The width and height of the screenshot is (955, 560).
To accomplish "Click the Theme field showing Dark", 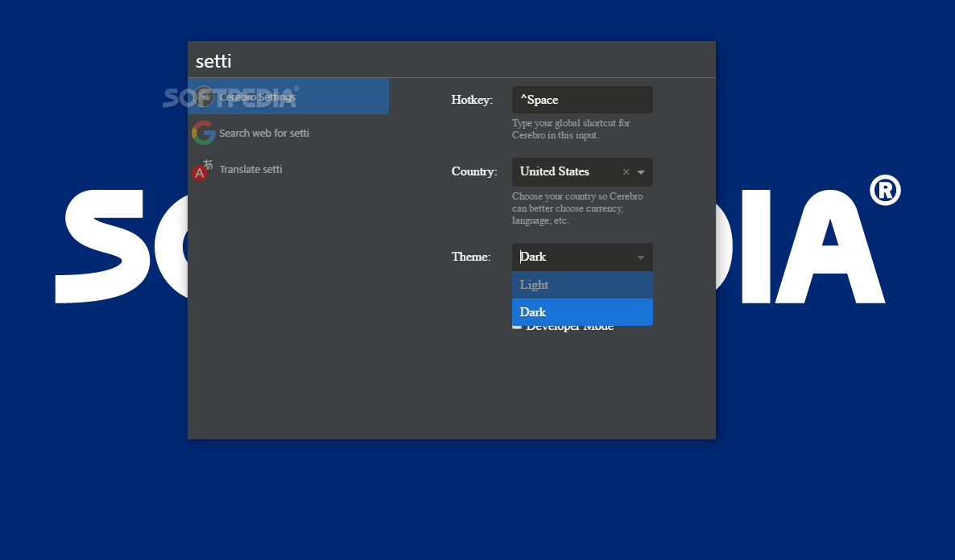I will click(x=582, y=257).
